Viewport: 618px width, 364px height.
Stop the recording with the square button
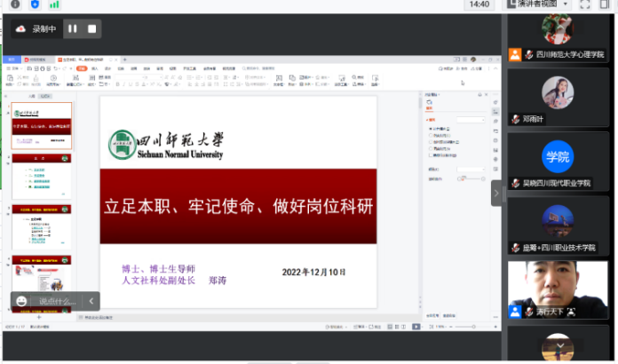[91, 28]
